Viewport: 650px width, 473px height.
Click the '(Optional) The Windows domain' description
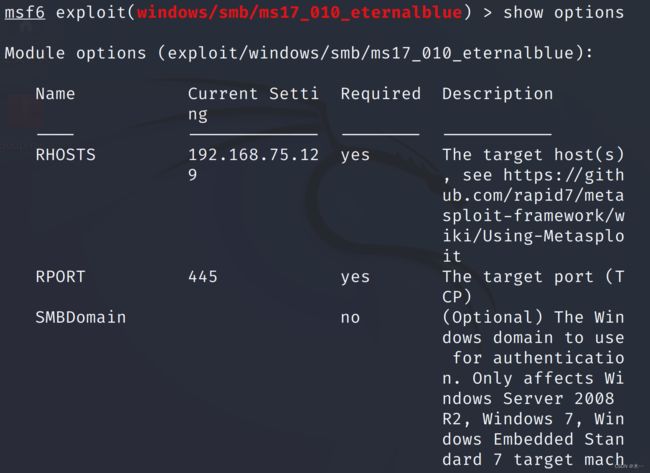(533, 327)
